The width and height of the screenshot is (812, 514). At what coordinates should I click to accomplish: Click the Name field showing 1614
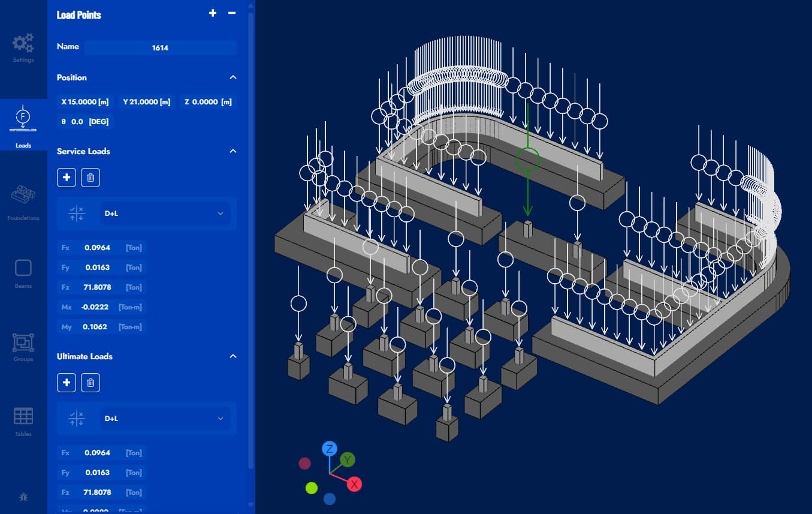coord(160,47)
